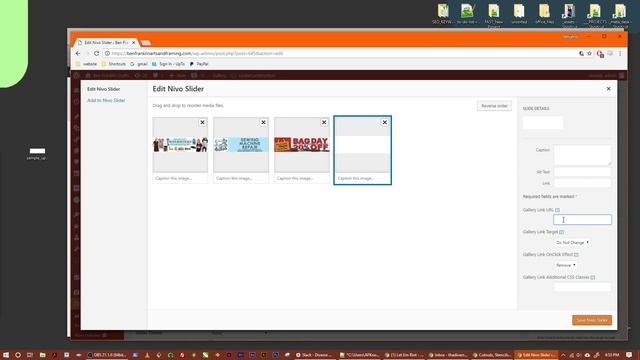Open Cortana search circle on taskbar
Image resolution: width=640 pixels, height=360 pixels.
tap(18, 355)
